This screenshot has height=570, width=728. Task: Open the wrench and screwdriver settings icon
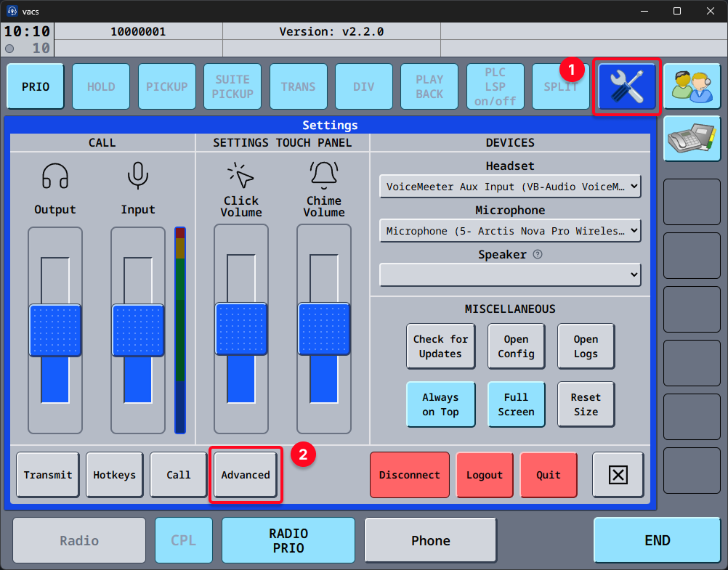[627, 86]
